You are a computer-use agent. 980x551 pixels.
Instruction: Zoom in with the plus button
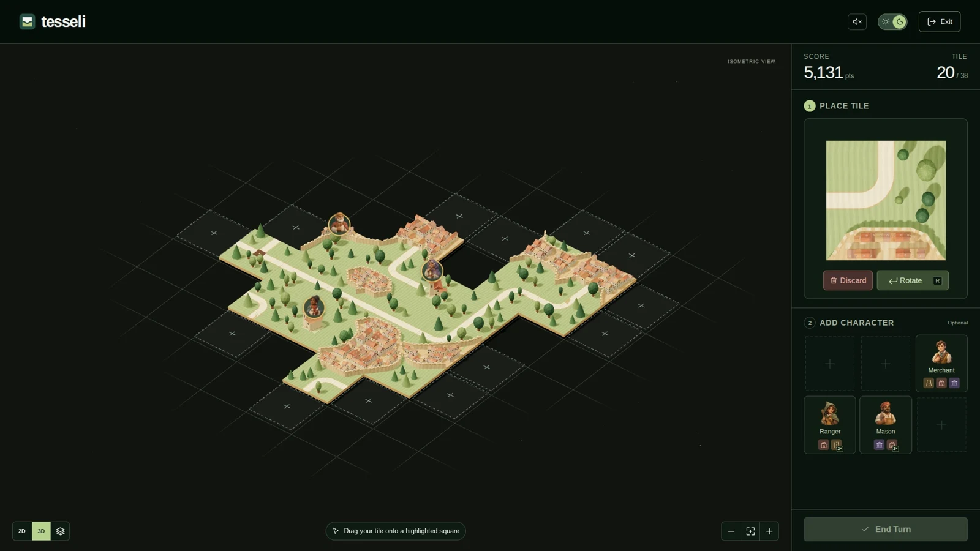point(769,531)
